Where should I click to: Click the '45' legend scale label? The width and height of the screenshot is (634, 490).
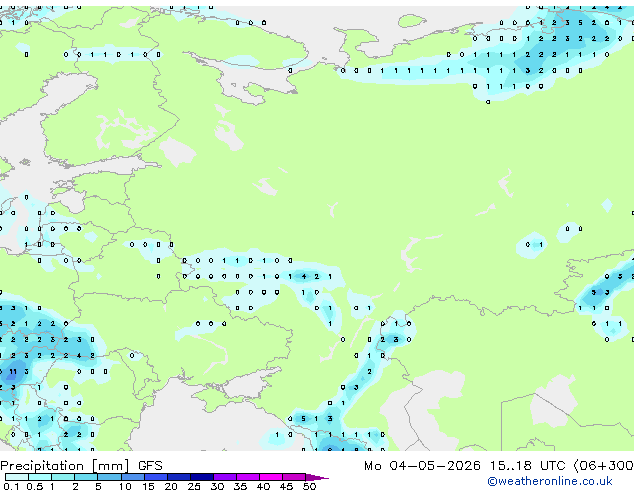(287, 486)
